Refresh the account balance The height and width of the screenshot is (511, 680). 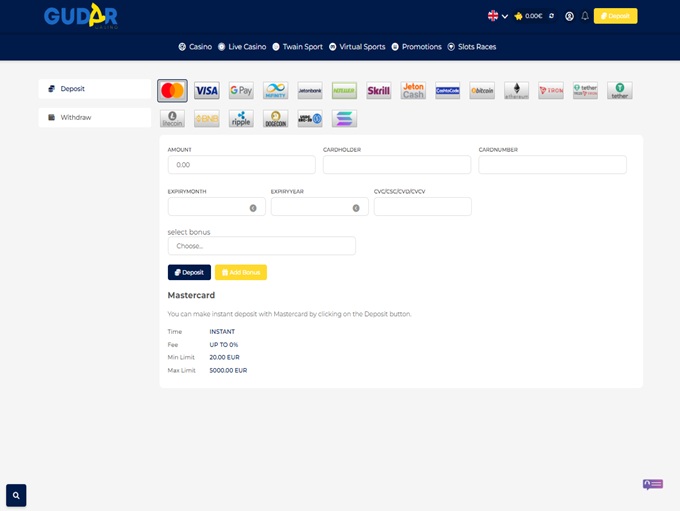[551, 16]
